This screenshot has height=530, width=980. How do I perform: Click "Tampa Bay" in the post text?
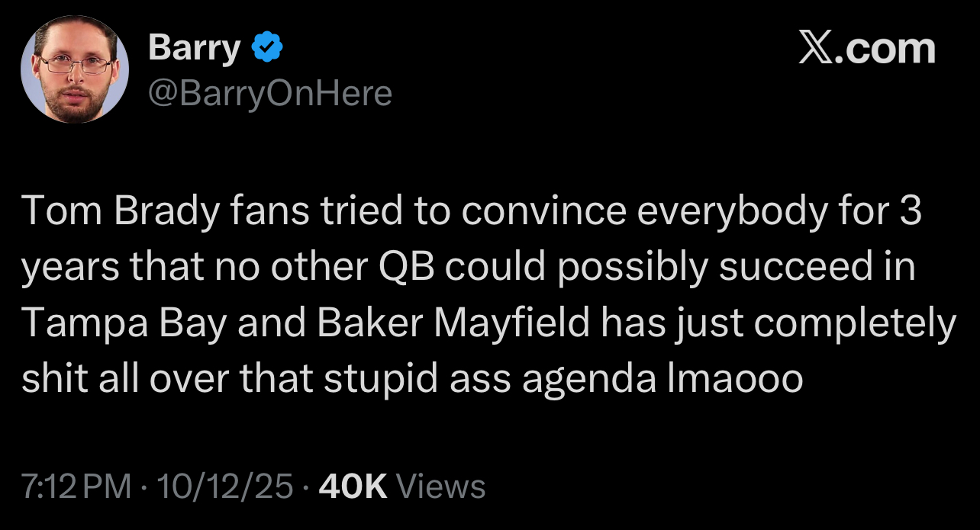[x=124, y=325]
